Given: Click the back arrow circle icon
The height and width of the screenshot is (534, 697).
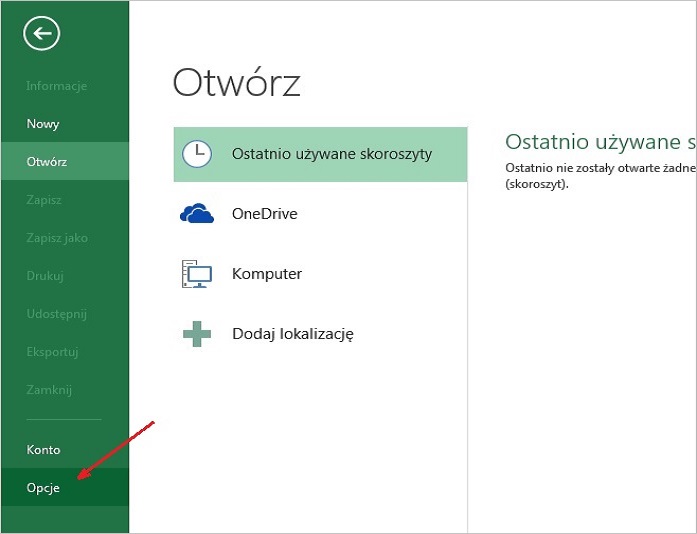Looking at the screenshot, I should coord(41,33).
